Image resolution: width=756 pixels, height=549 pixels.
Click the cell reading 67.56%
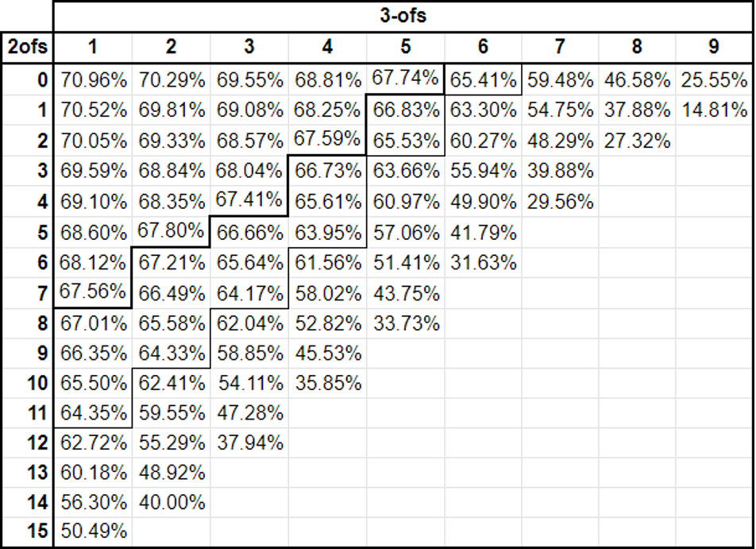point(93,293)
